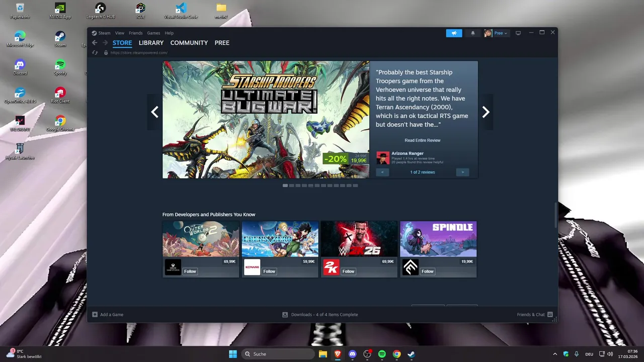
Task: Select the Visual Studio Code desktop icon
Action: [181, 11]
